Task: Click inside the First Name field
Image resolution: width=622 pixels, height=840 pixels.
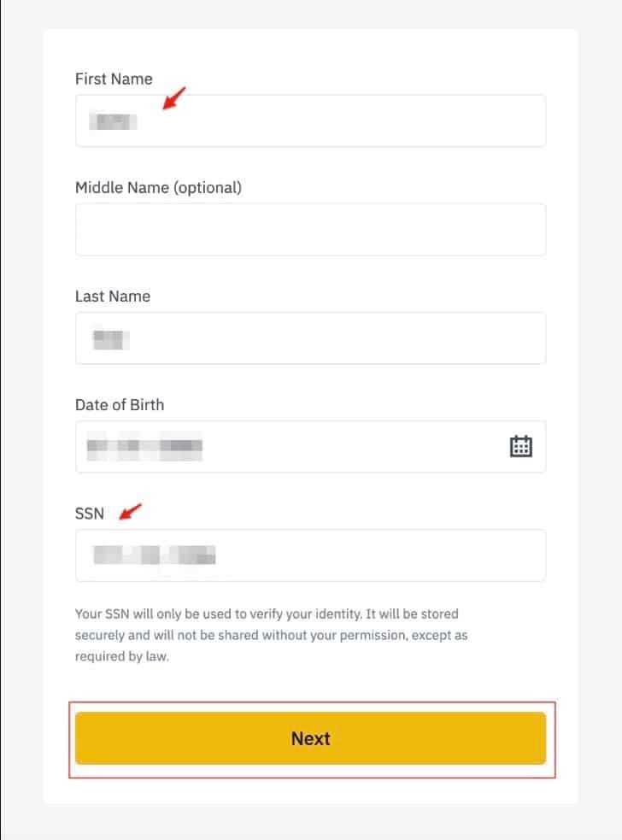Action: point(311,120)
